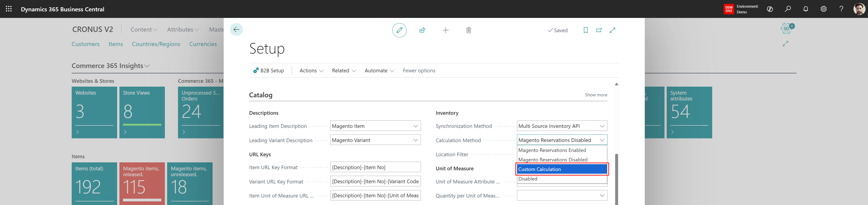868x205 pixels.
Task: Click the plus icon to create new
Action: pyautogui.click(x=446, y=30)
